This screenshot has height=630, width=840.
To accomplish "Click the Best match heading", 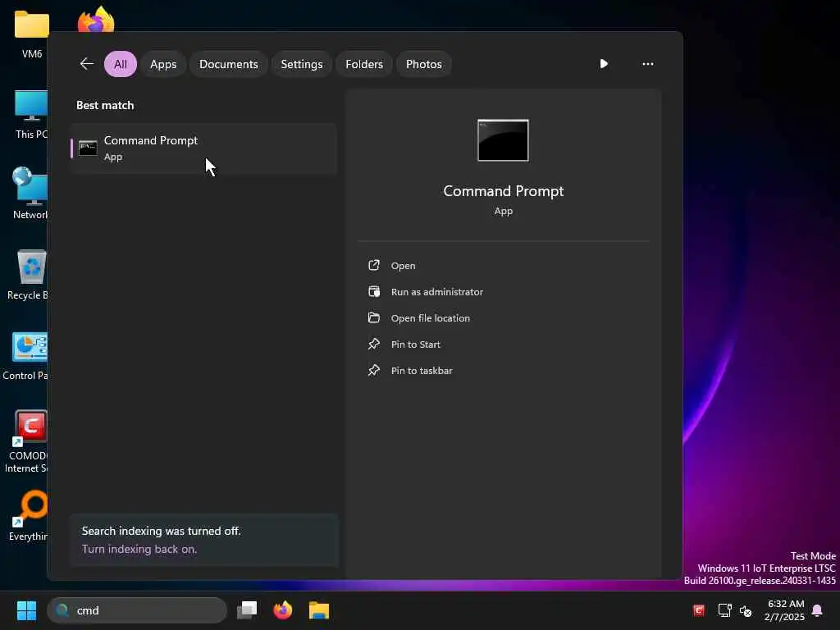I will click(x=105, y=106).
